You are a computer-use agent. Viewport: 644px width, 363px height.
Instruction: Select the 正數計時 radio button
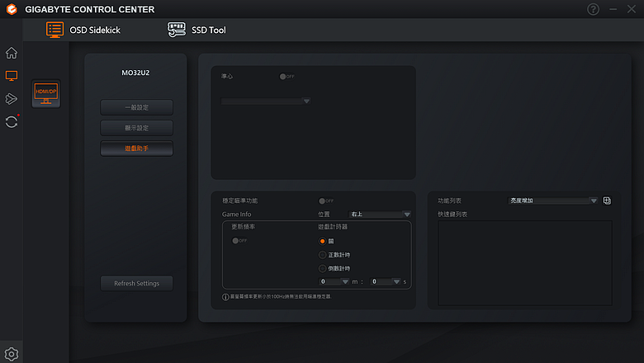pyautogui.click(x=322, y=255)
